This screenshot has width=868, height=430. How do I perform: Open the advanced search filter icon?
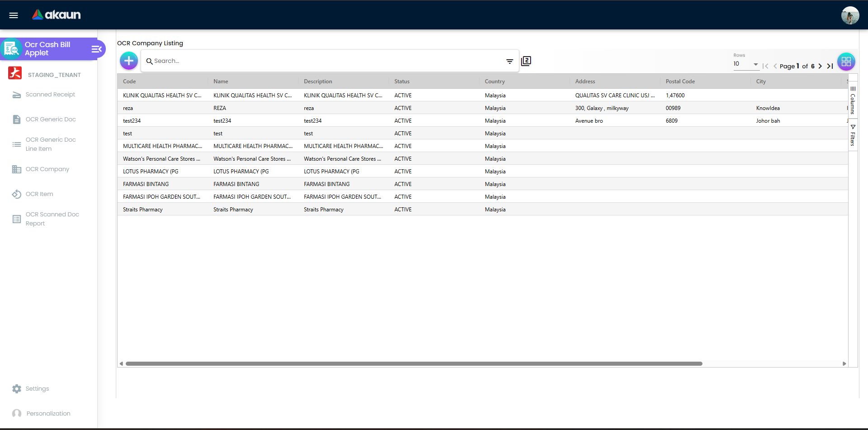tap(510, 61)
